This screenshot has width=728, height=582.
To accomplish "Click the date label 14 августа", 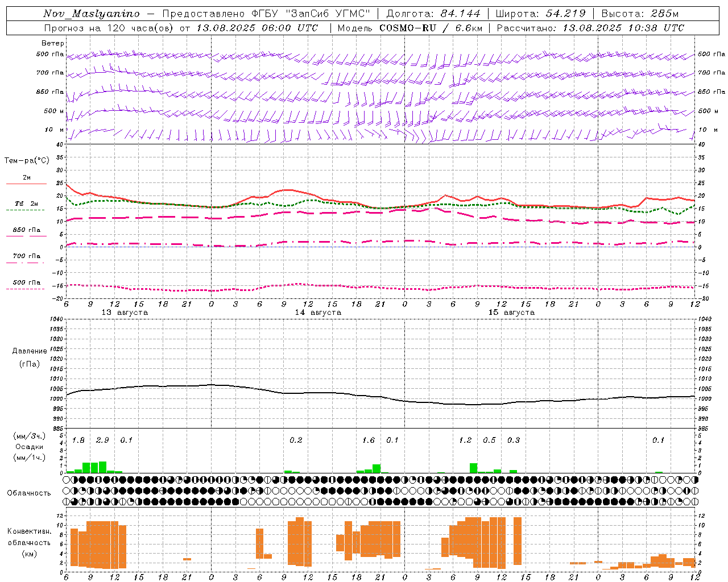I will click(318, 313).
